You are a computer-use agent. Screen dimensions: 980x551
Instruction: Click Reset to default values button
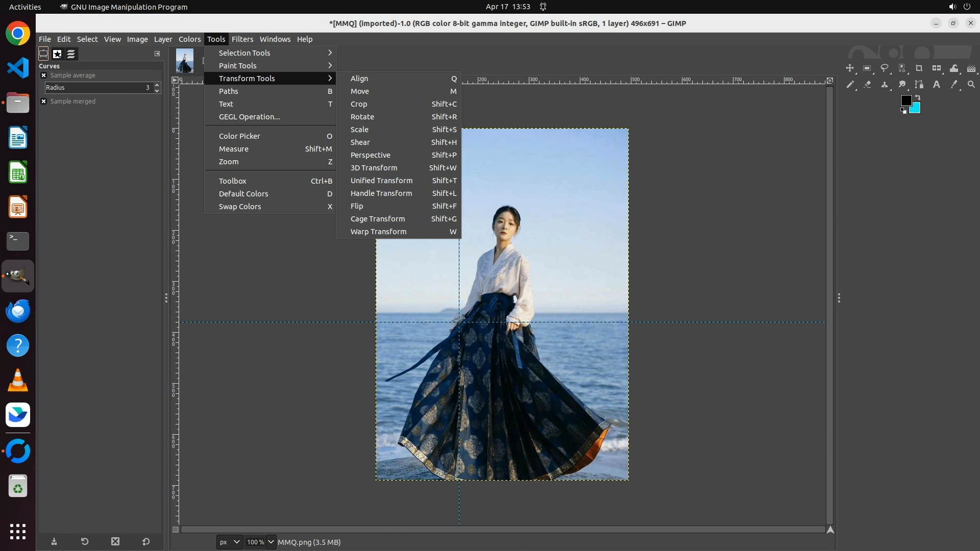coord(146,542)
